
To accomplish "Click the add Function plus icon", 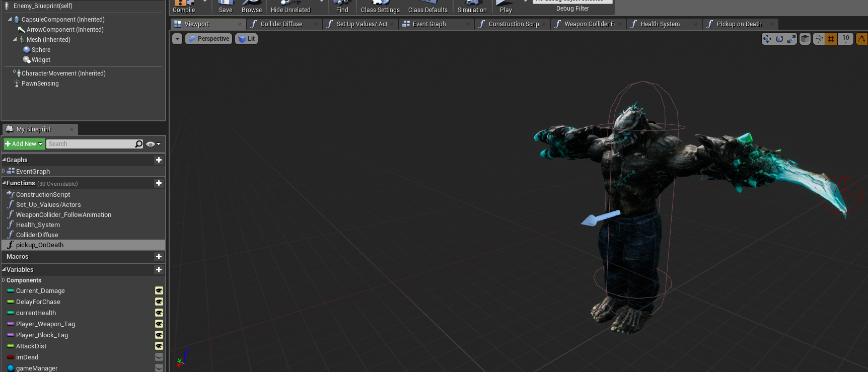I will (x=159, y=183).
